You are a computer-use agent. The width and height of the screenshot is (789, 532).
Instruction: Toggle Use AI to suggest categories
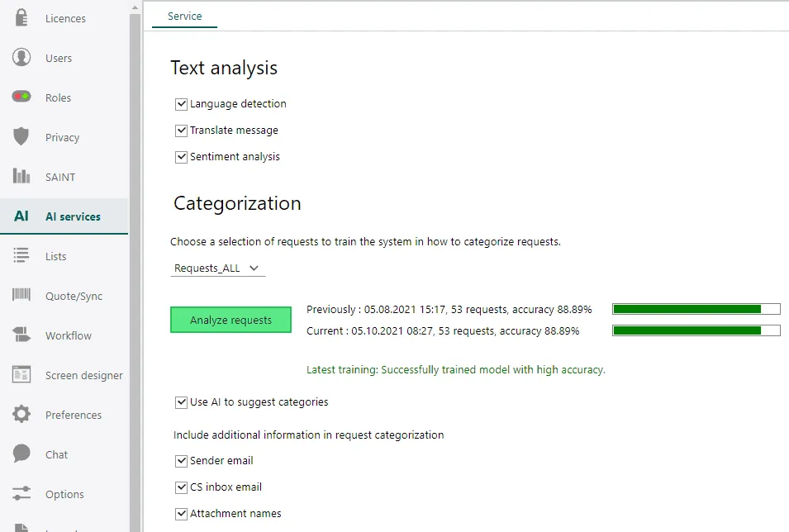pyautogui.click(x=182, y=402)
